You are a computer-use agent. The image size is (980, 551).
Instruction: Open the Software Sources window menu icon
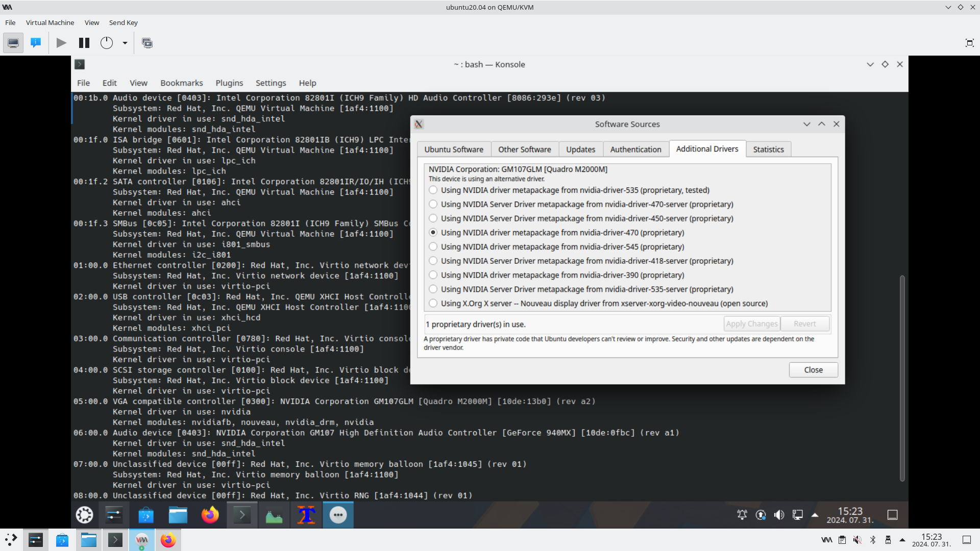419,124
